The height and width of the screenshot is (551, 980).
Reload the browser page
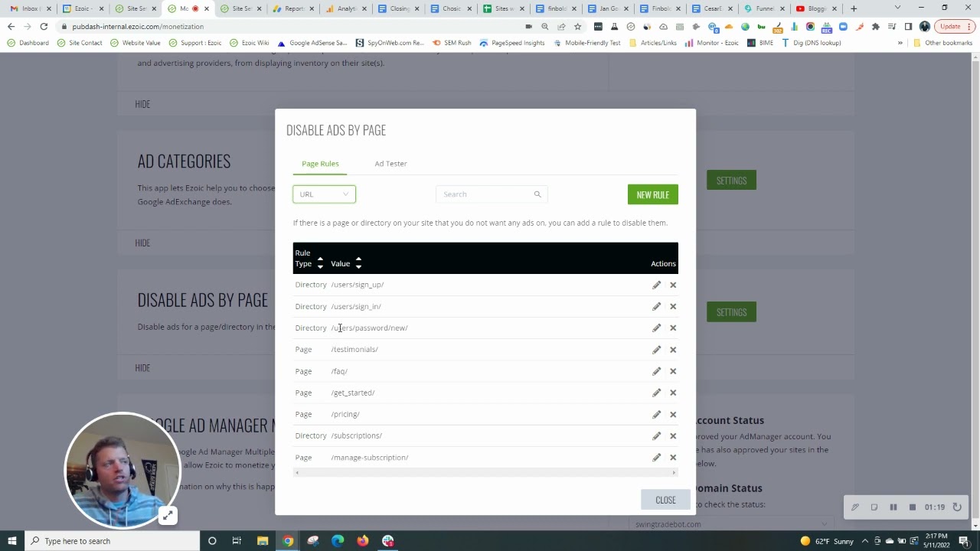[44, 27]
